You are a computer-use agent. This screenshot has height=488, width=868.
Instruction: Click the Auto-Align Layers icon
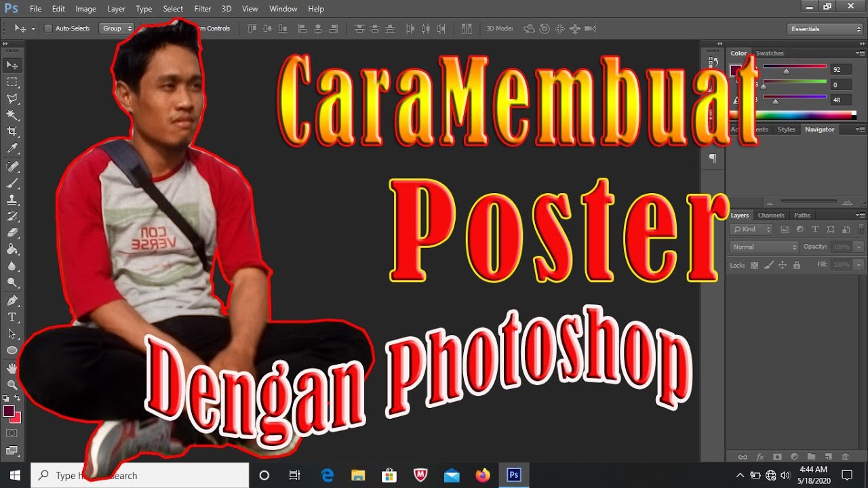pos(467,28)
